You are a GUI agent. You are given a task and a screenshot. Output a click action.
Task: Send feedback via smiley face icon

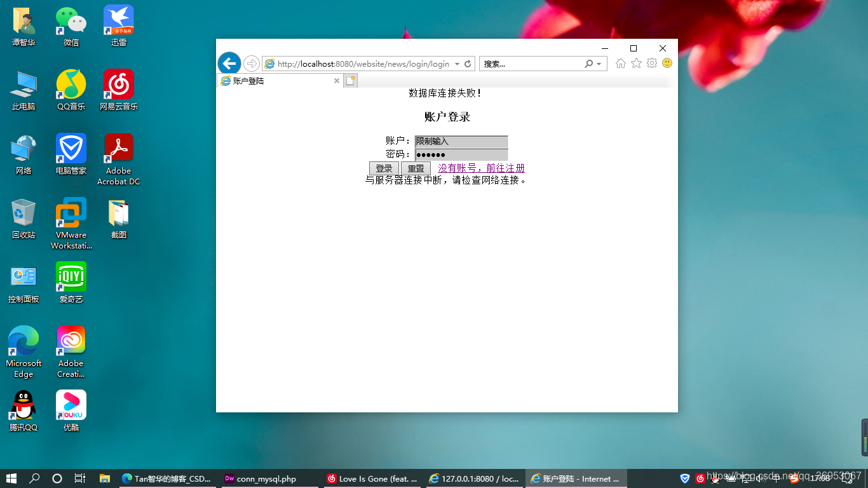[x=667, y=64]
